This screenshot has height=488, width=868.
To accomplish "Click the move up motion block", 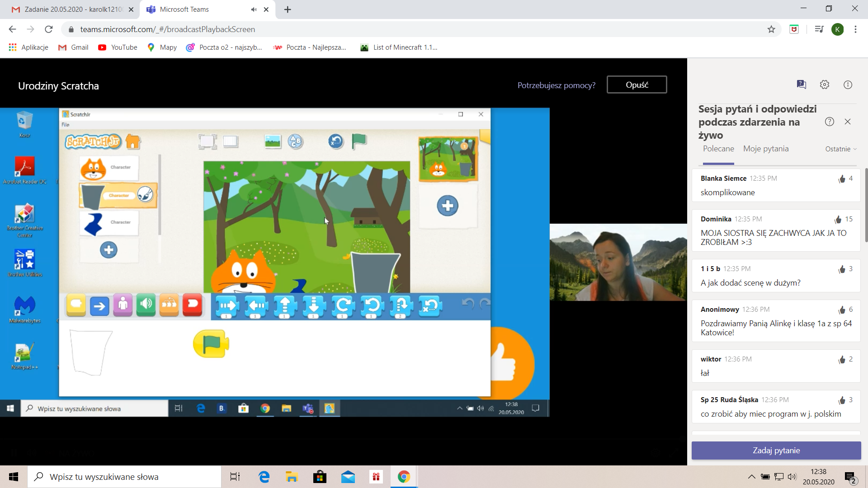I will pos(285,307).
